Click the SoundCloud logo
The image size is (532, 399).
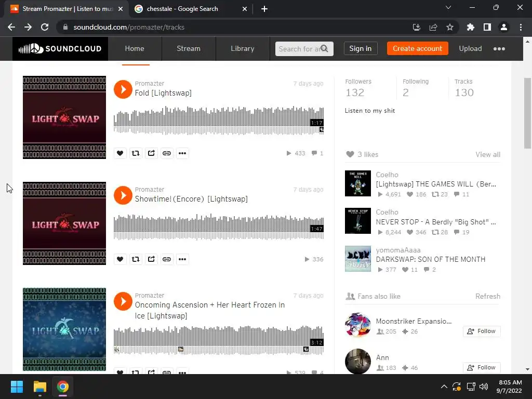[x=60, y=49]
